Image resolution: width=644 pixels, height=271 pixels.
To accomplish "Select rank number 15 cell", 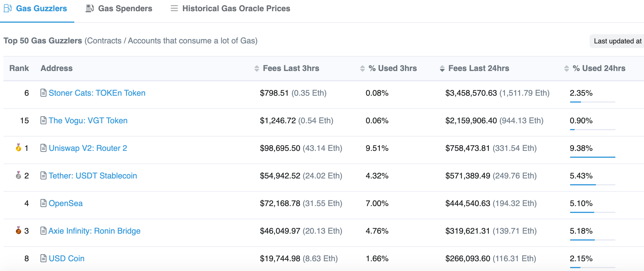I will [x=24, y=121].
